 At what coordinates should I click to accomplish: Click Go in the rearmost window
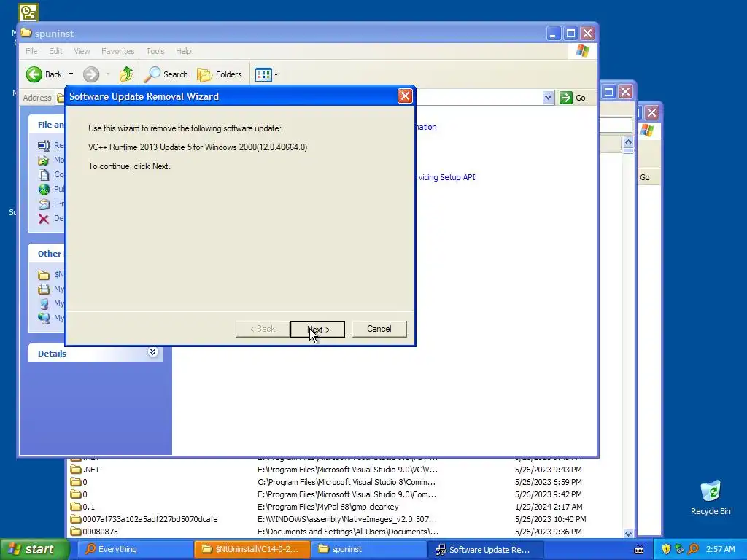tap(645, 177)
